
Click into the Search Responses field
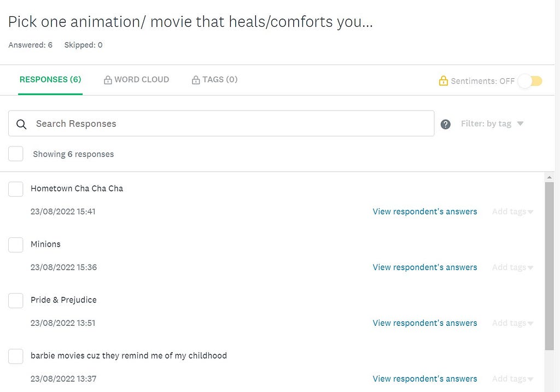[x=221, y=124]
